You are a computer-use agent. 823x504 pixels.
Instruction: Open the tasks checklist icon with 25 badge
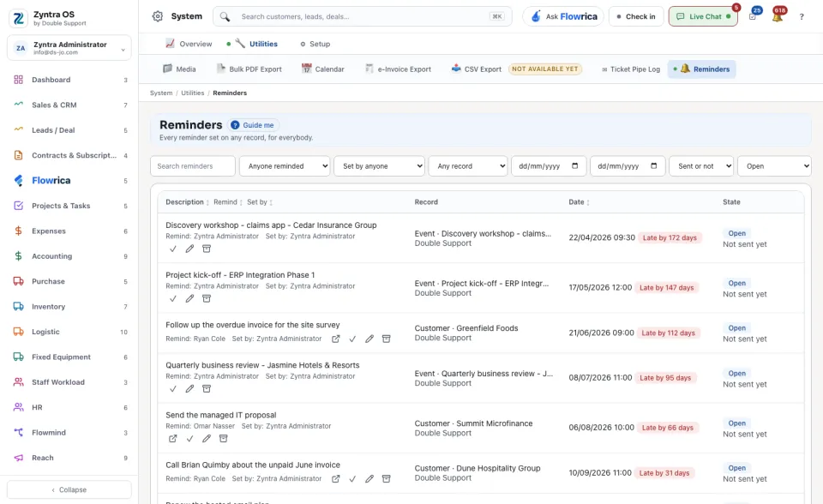(753, 17)
